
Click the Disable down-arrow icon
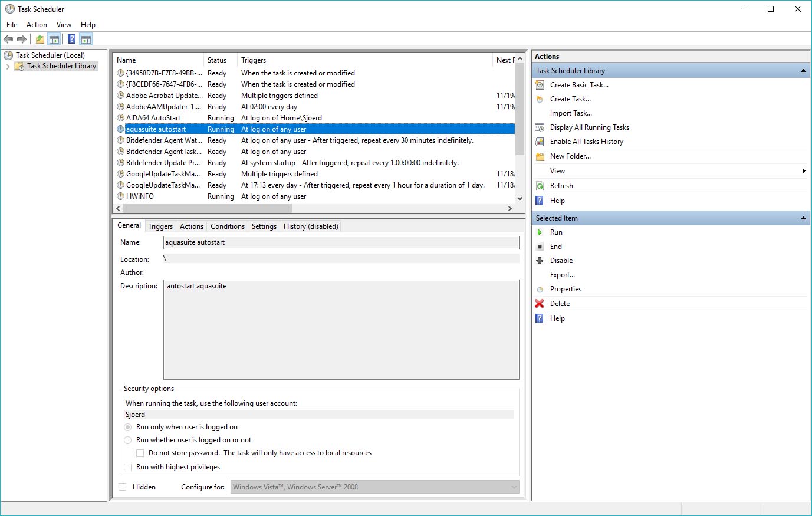point(540,261)
